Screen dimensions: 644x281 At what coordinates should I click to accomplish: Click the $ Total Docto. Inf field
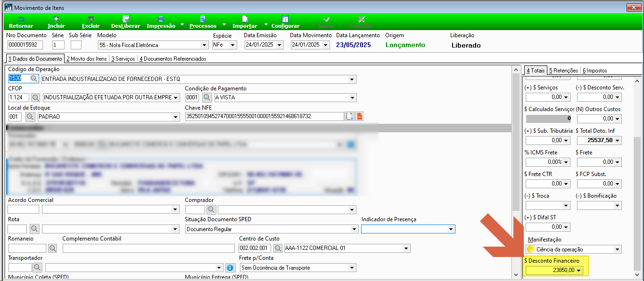[599, 140]
